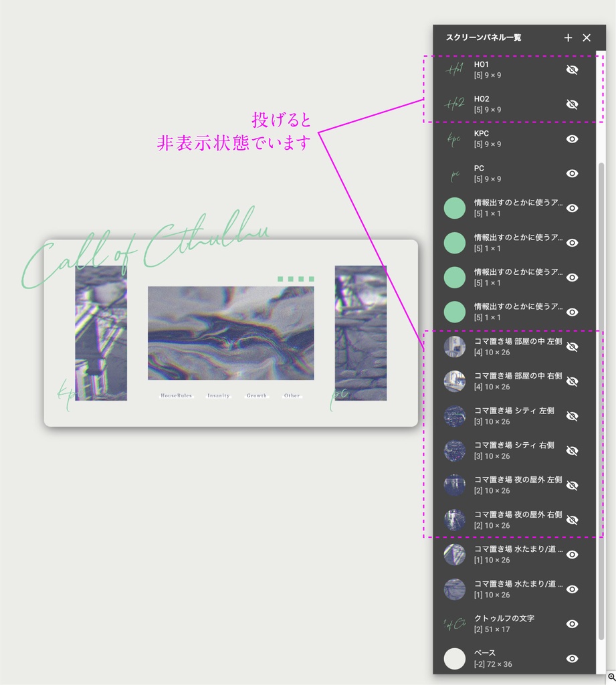This screenshot has width=616, height=685.
Task: Click the Other button
Action: (x=292, y=395)
